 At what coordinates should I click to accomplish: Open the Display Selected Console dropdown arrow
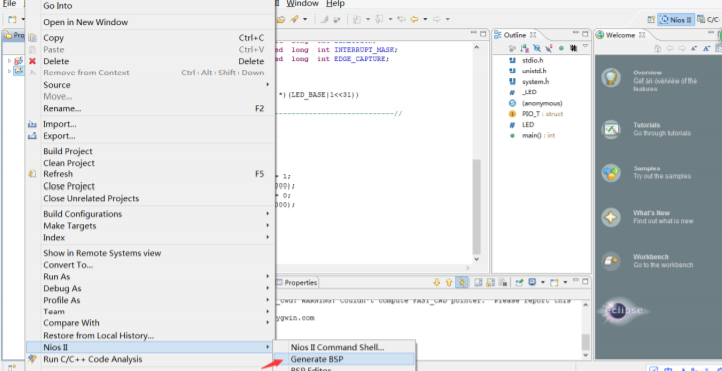click(x=542, y=282)
